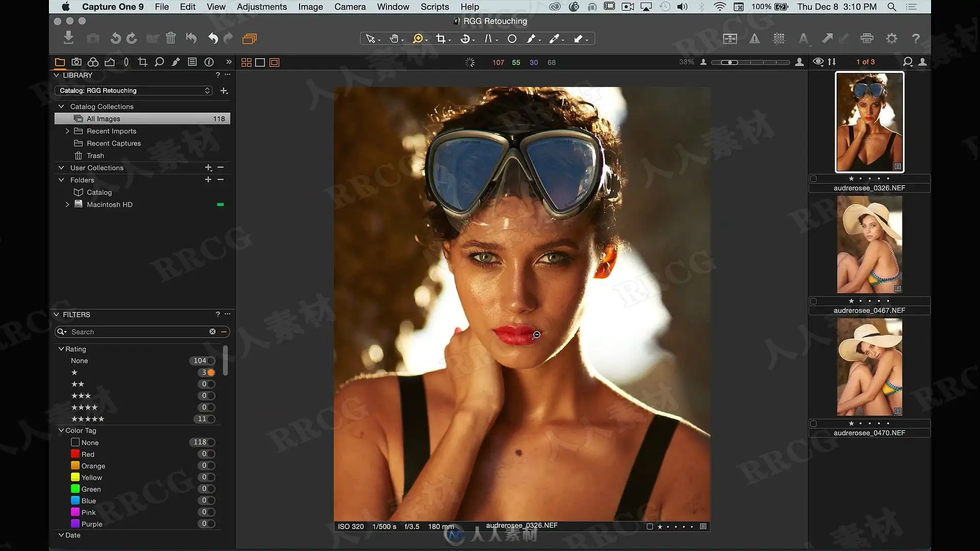Select the Crop tool in the cursor toolbar

point(441,39)
